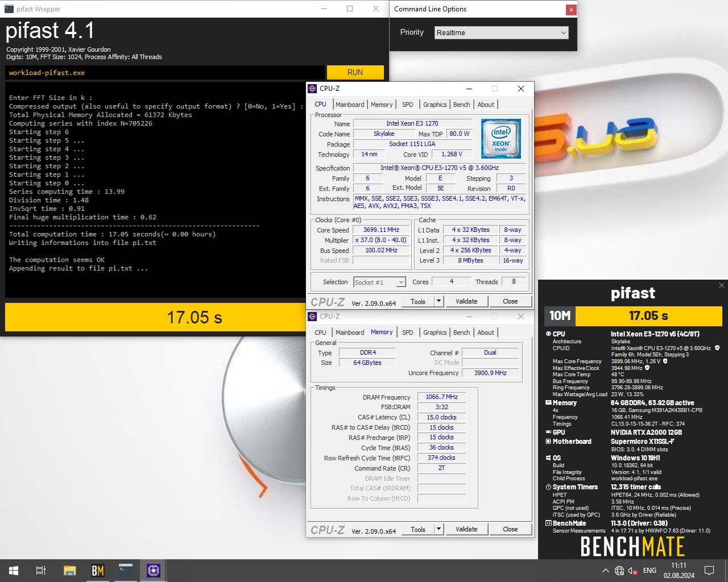Click the Intel Xeon Inside logo

(501, 139)
